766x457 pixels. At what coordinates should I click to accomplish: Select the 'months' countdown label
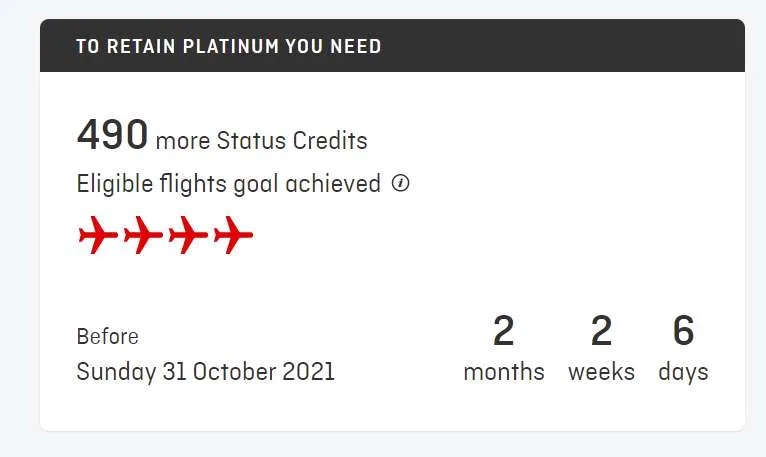click(x=504, y=372)
